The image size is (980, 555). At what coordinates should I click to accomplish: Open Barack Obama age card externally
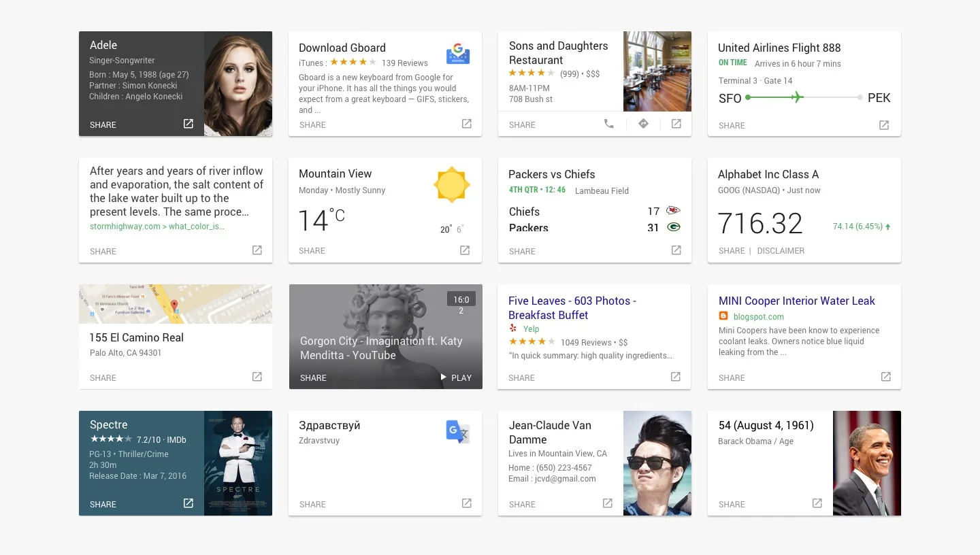tap(817, 503)
